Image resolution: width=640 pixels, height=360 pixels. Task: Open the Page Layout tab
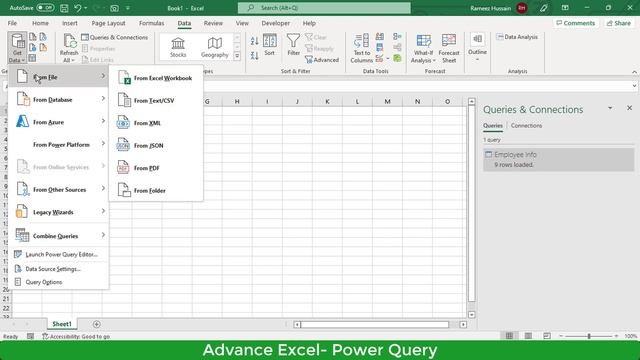click(x=108, y=23)
